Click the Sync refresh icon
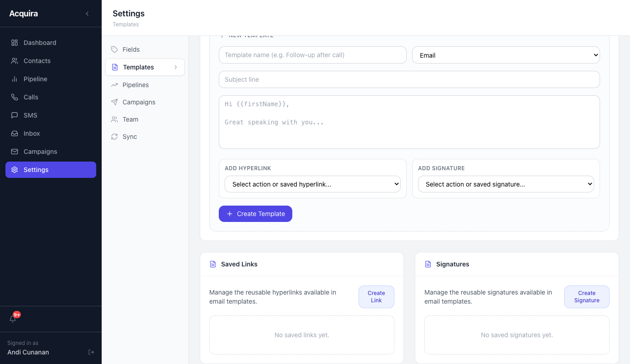Viewport: 630px width, 364px height. click(114, 136)
